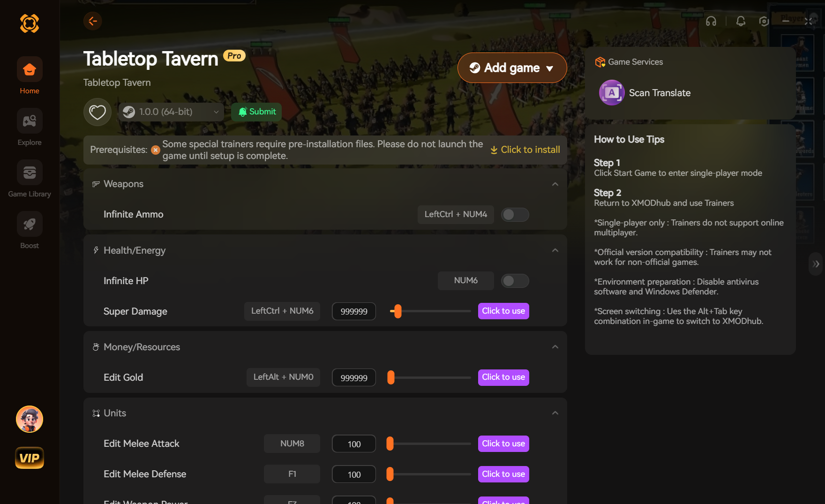Change the LeftCtrl + NUM6 hotkey
This screenshot has height=504, width=825.
pyautogui.click(x=282, y=311)
